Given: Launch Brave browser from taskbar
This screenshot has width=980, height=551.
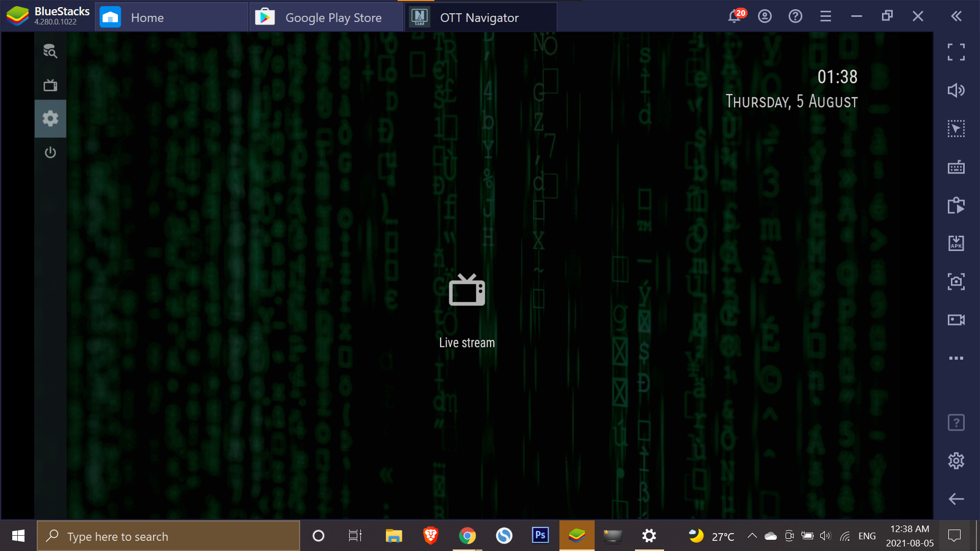Looking at the screenshot, I should (x=431, y=536).
